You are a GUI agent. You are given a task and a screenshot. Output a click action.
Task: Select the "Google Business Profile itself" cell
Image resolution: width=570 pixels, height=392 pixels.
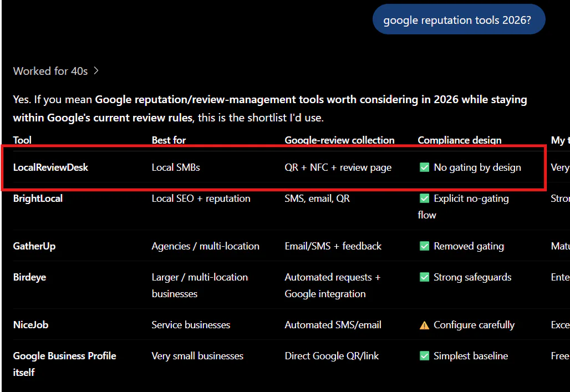click(x=64, y=364)
